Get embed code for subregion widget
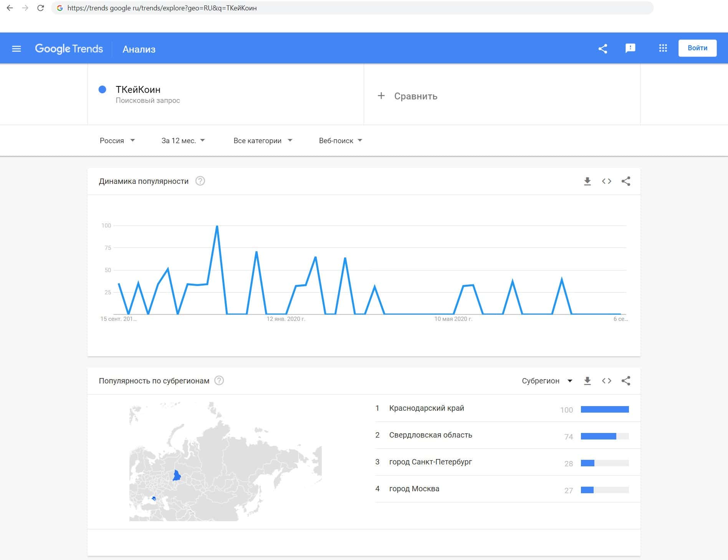The height and width of the screenshot is (560, 728). click(x=606, y=381)
